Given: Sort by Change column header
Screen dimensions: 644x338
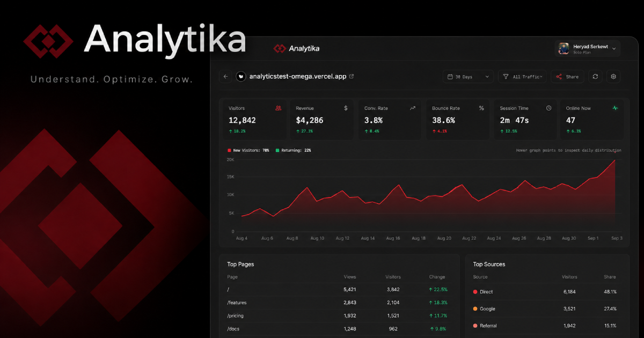Looking at the screenshot, I should (437, 277).
